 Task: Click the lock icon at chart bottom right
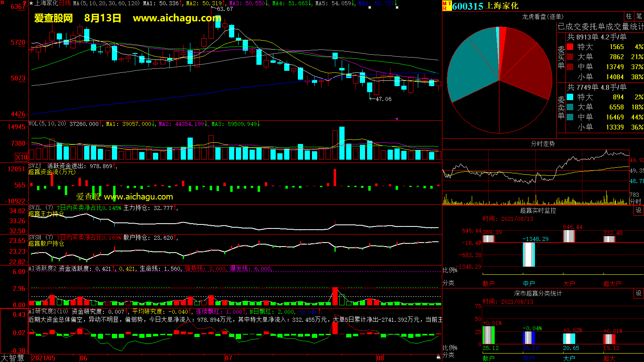pos(438,357)
